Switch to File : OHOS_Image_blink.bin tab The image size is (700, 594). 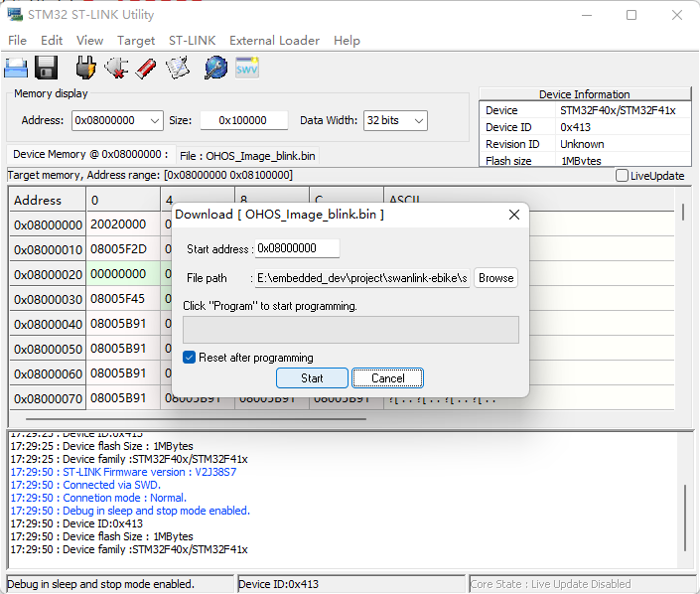247,156
